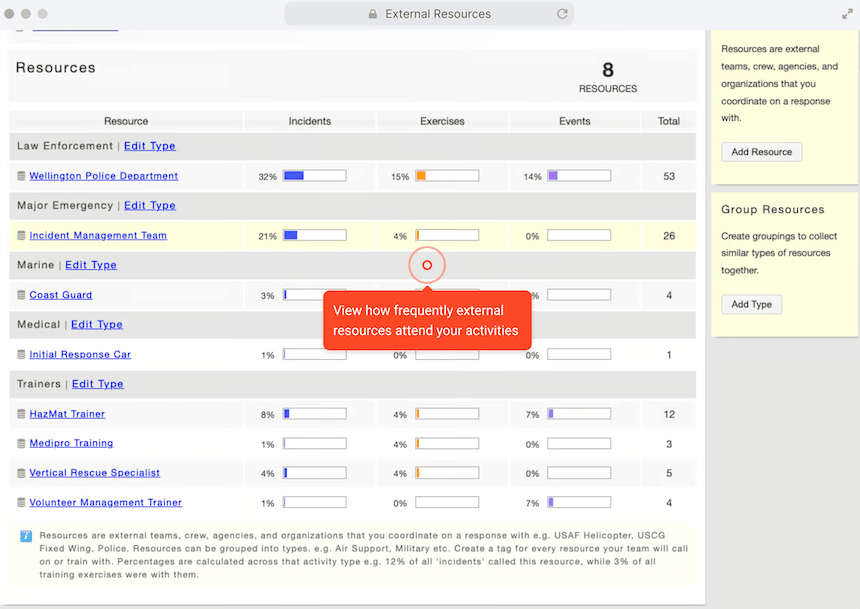This screenshot has width=860, height=609.
Task: Reload the External Resources page
Action: pos(562,13)
